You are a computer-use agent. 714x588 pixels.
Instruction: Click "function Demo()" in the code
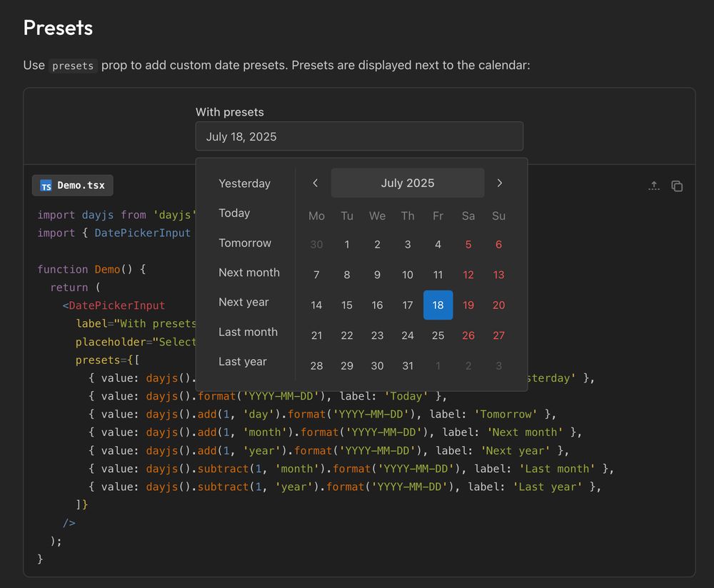click(x=85, y=270)
